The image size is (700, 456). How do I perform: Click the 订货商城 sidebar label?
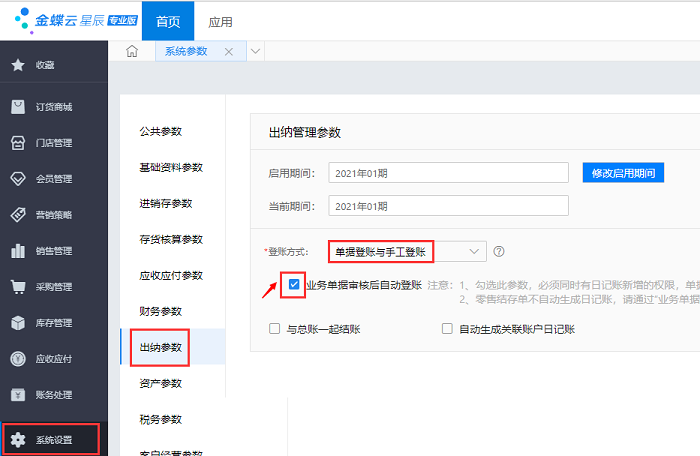(x=54, y=107)
